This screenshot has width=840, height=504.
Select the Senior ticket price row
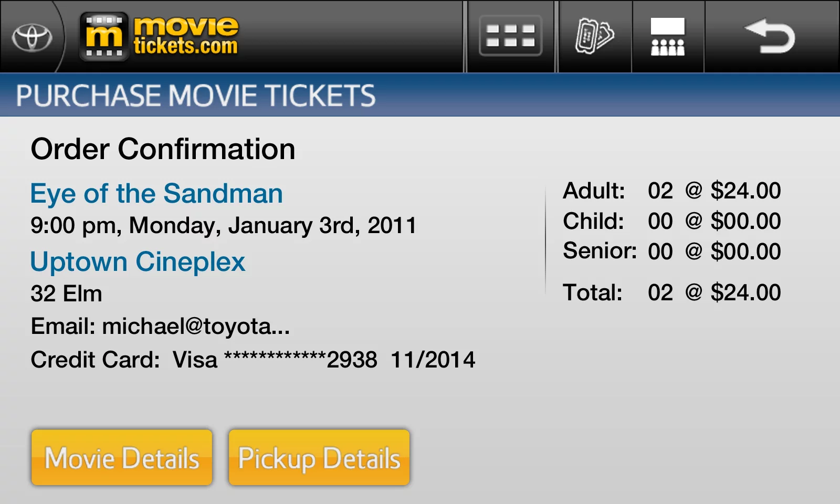pos(671,251)
